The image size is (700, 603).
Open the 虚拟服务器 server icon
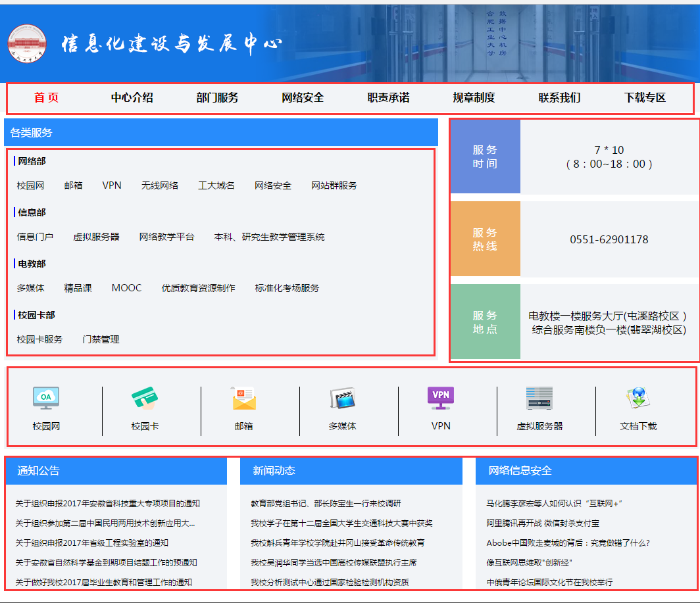[x=539, y=398]
